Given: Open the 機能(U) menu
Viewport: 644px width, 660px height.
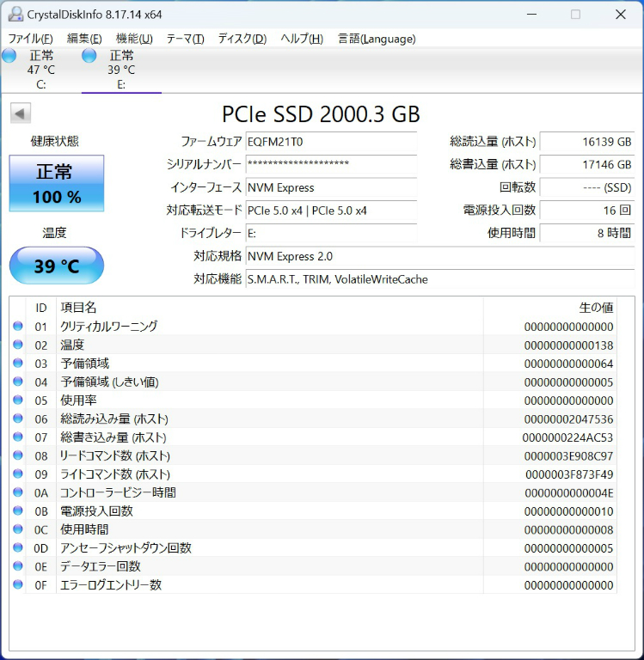Looking at the screenshot, I should click(134, 39).
